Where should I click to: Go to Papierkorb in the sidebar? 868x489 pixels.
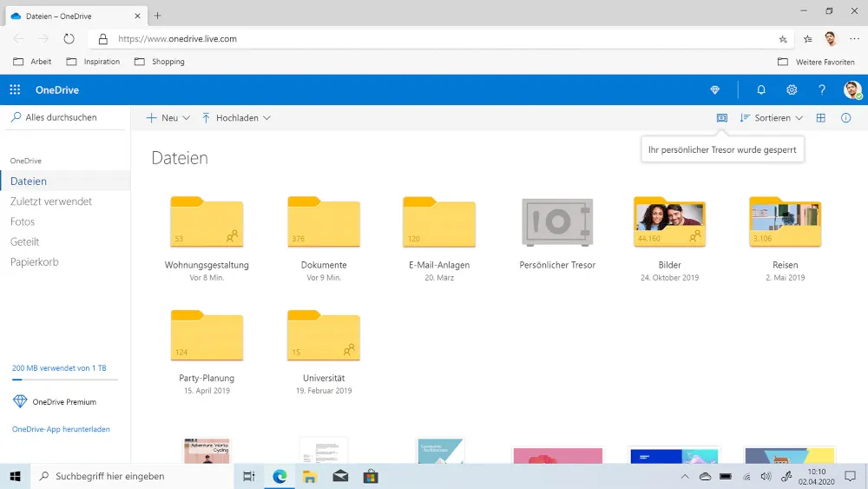point(35,262)
